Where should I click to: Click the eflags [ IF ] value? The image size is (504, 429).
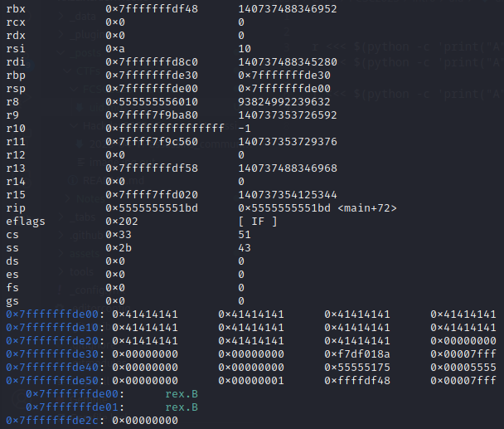[x=258, y=221]
